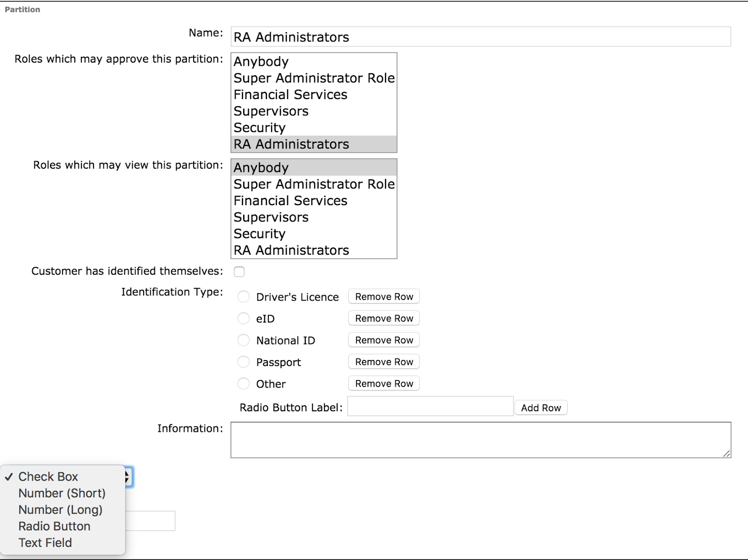The height and width of the screenshot is (560, 748).
Task: Select Financial Services in the view roles list
Action: (290, 201)
